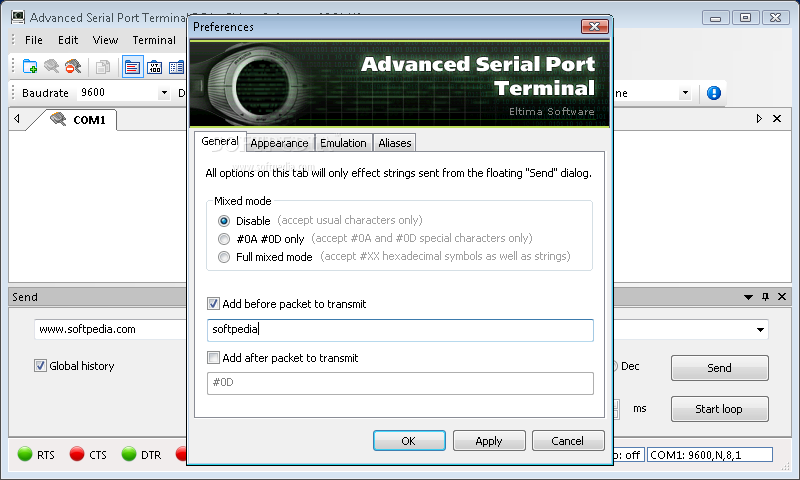The image size is (800, 480).
Task: Click the application icon in the title bar
Action: (x=18, y=17)
